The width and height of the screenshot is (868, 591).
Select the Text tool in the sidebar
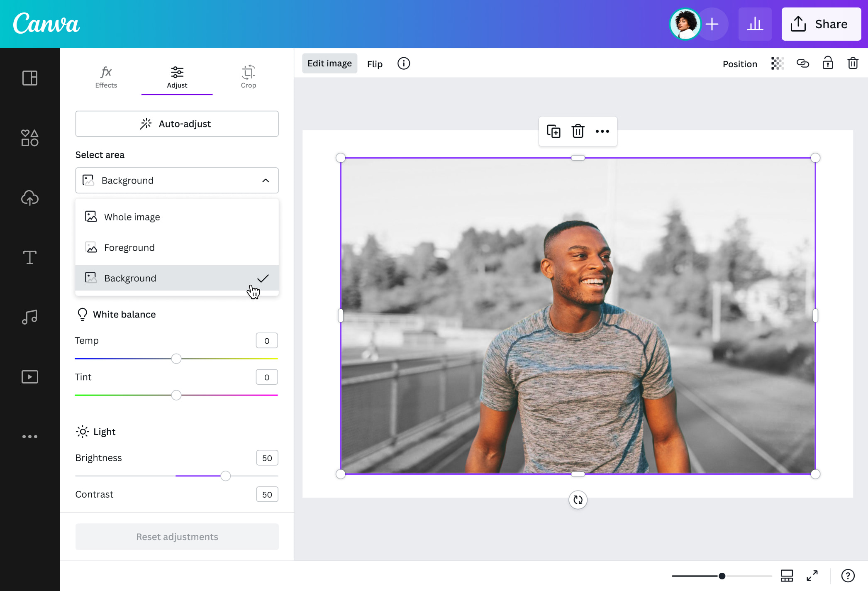point(29,257)
